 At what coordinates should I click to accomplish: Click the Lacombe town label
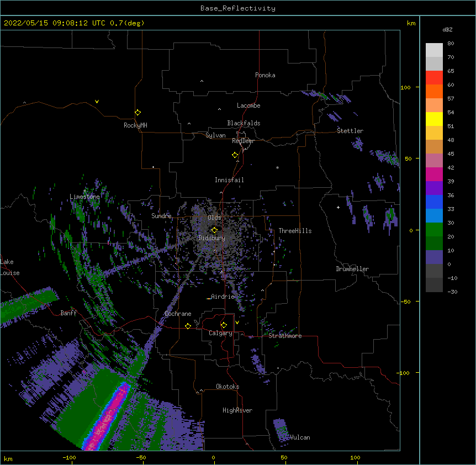tap(248, 105)
